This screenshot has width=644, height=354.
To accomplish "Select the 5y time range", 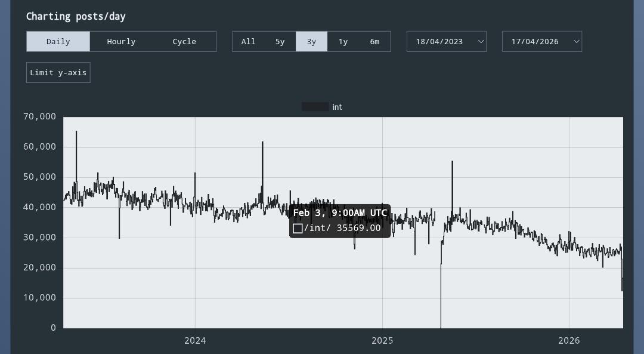I will click(280, 42).
